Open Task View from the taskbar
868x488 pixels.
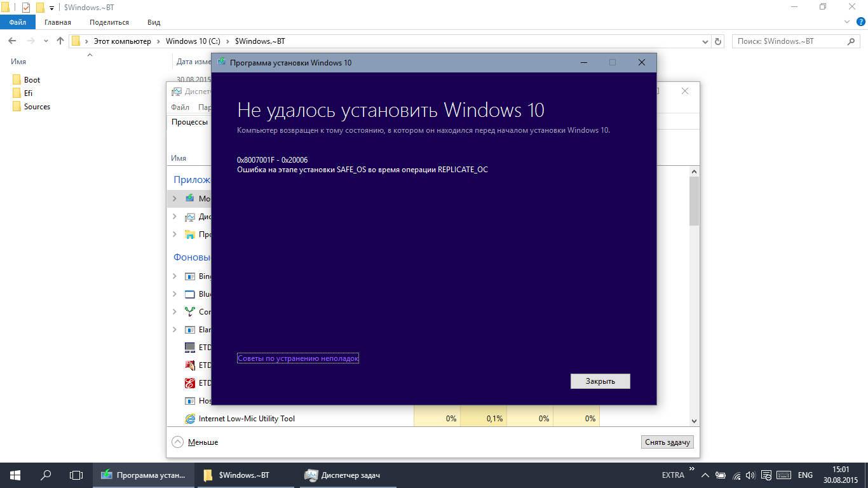tap(76, 475)
